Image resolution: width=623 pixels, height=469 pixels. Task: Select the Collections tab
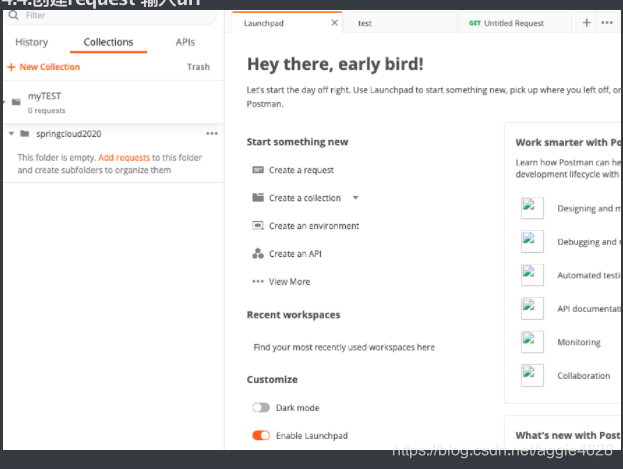click(x=108, y=42)
